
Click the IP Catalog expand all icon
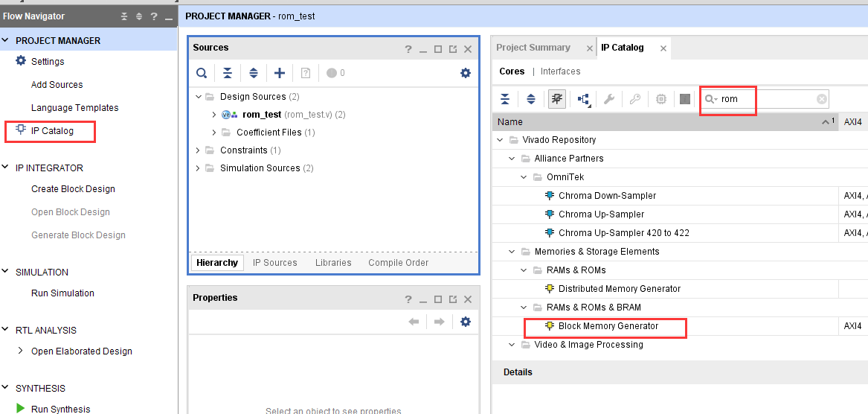click(x=531, y=99)
